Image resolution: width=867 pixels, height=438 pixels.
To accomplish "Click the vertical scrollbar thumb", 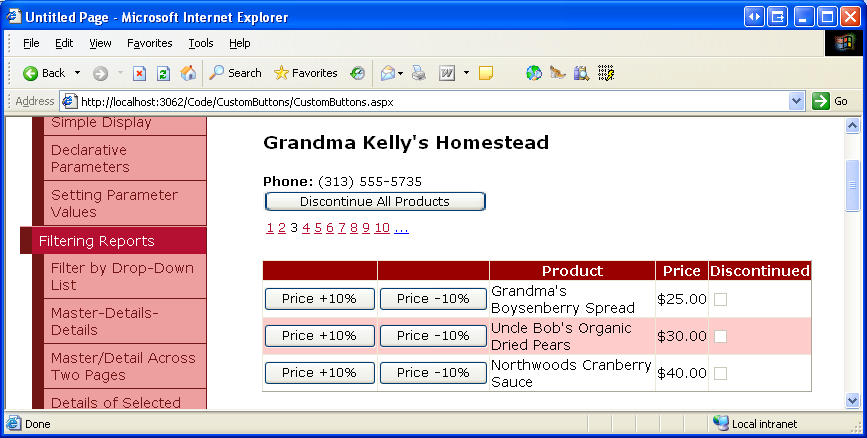I will 852,185.
